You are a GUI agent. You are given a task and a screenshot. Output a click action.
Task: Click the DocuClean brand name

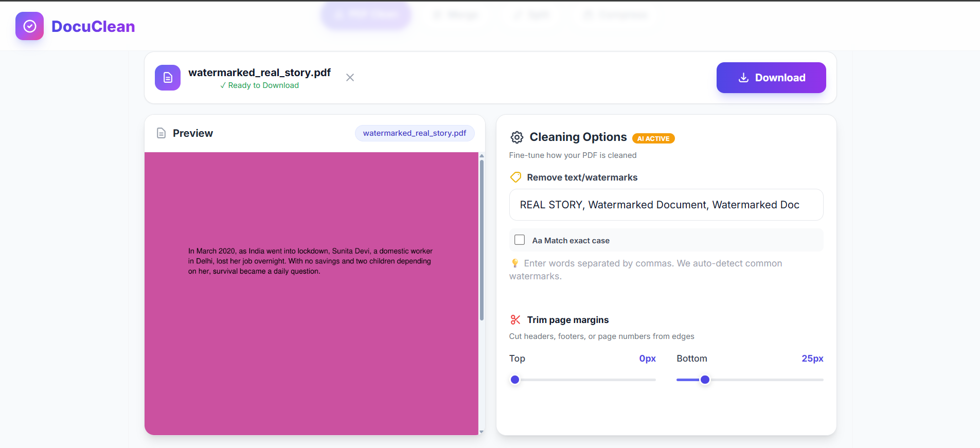93,26
